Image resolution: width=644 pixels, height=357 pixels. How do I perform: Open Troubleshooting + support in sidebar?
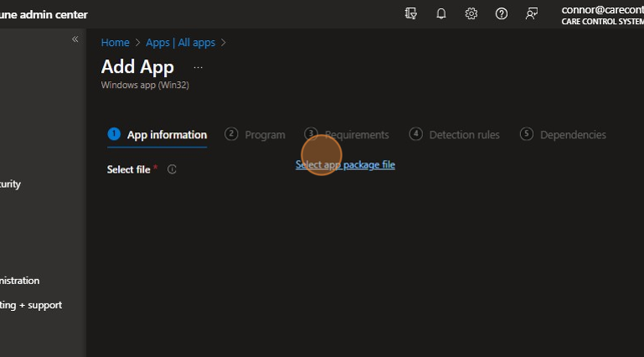click(x=31, y=305)
